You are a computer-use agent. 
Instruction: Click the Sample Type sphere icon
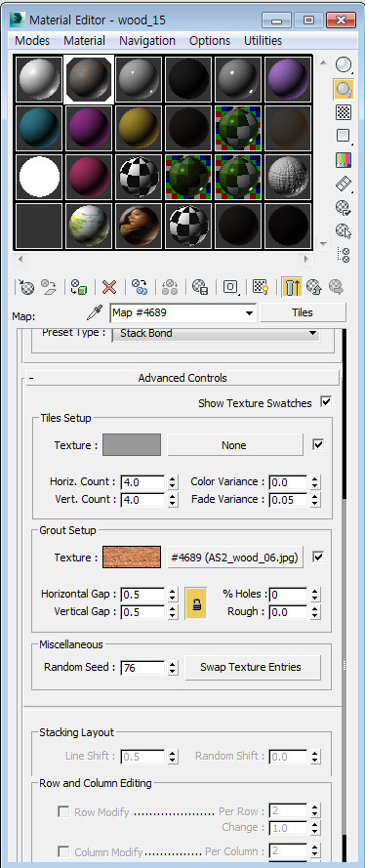click(344, 65)
